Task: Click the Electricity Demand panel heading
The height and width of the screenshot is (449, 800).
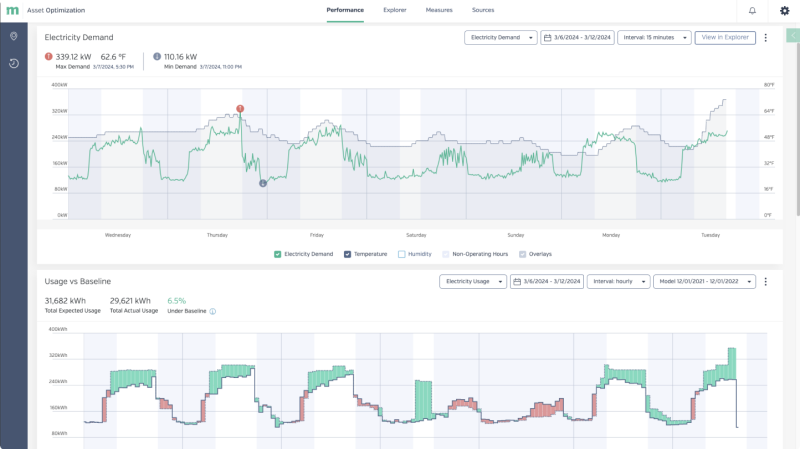Action: click(x=79, y=37)
